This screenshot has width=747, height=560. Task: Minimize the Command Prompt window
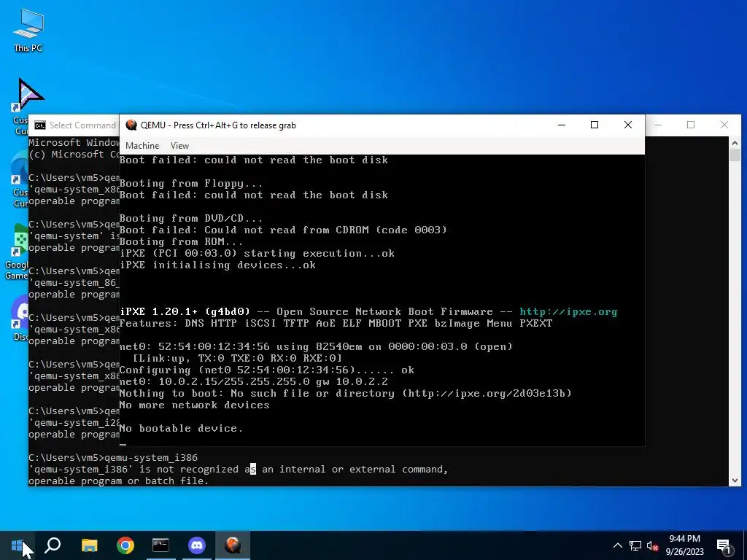[x=658, y=125]
